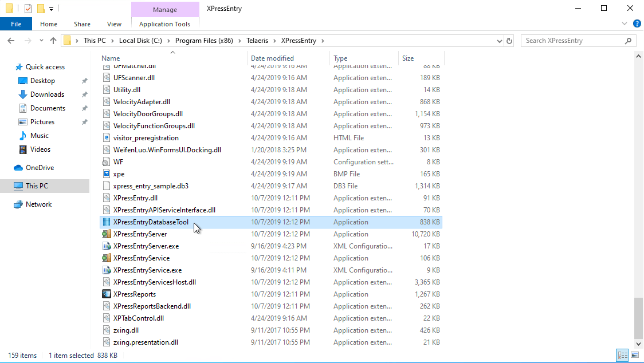644x363 pixels.
Task: Sort by Type column header
Action: [x=363, y=58]
